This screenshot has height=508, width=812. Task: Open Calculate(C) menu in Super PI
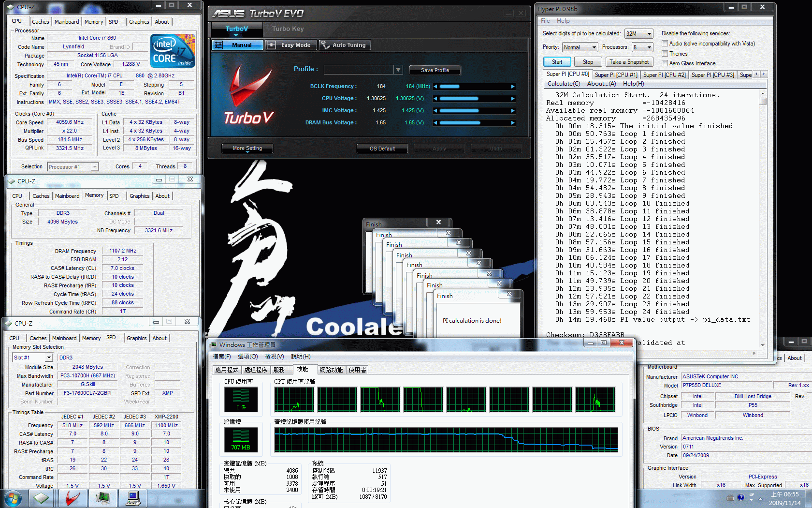[x=564, y=84]
